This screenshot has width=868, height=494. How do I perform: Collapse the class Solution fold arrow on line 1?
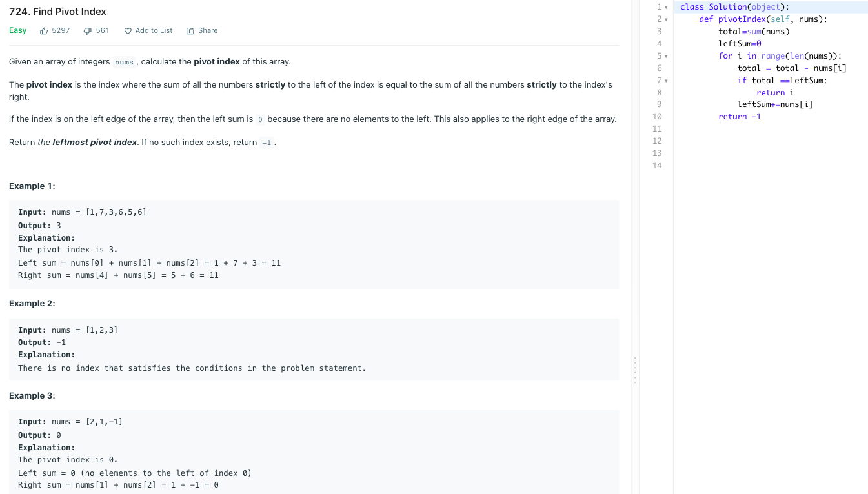667,6
